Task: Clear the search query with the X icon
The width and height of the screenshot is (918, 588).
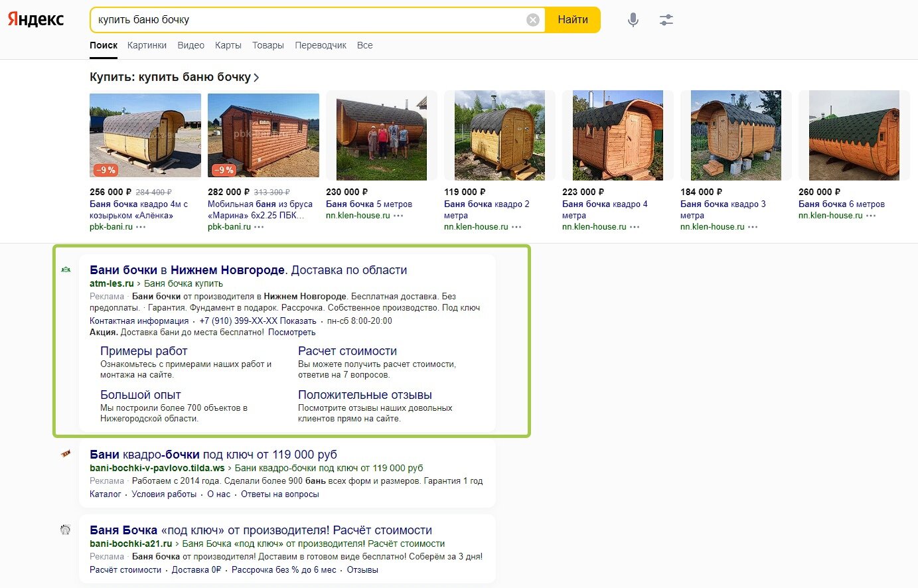Action: (532, 20)
